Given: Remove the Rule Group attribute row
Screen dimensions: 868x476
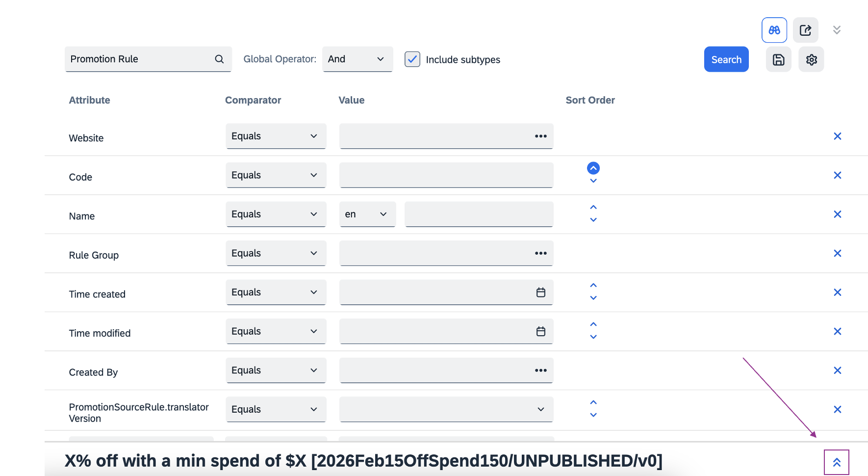Looking at the screenshot, I should pos(837,253).
